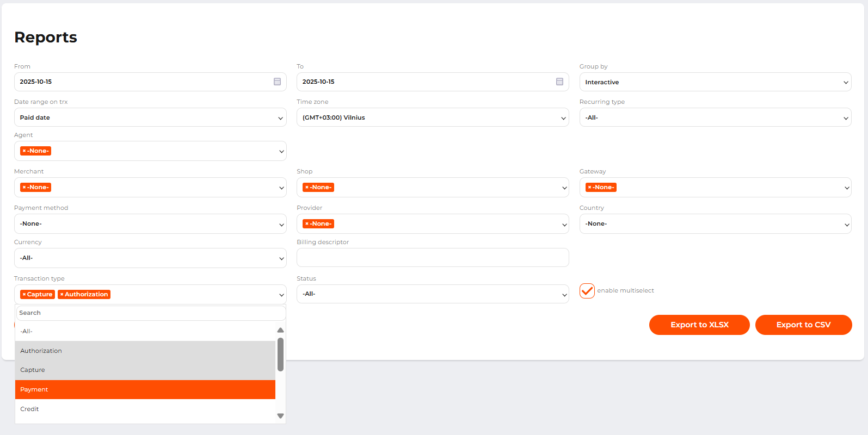Viewport: 868px width, 435px height.
Task: Expand the Group by dropdown
Action: (715, 82)
